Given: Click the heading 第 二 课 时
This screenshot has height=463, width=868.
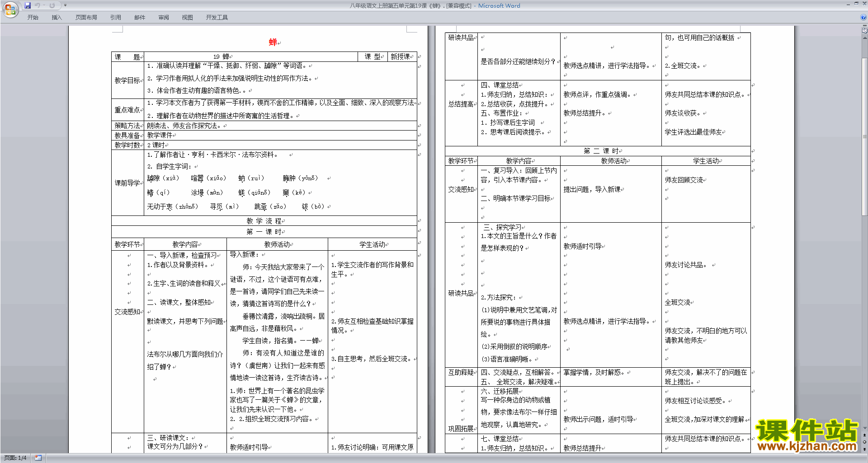Looking at the screenshot, I should click(601, 151).
